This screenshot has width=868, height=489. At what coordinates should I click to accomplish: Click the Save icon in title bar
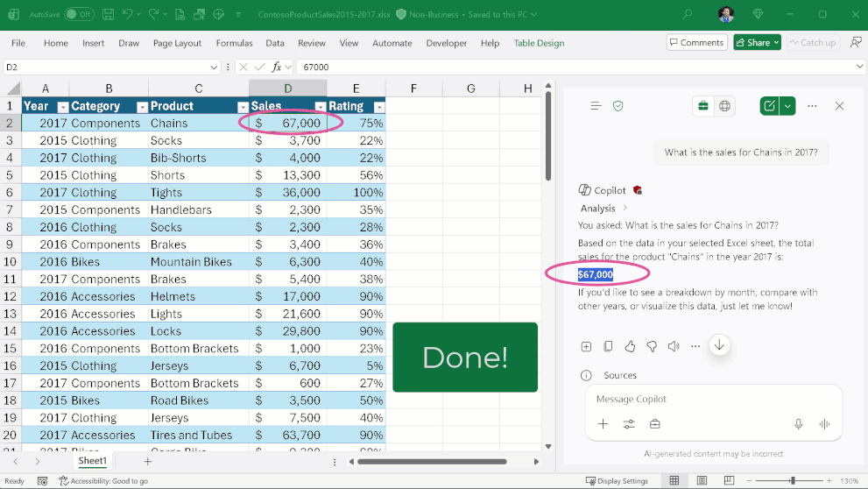pyautogui.click(x=109, y=14)
